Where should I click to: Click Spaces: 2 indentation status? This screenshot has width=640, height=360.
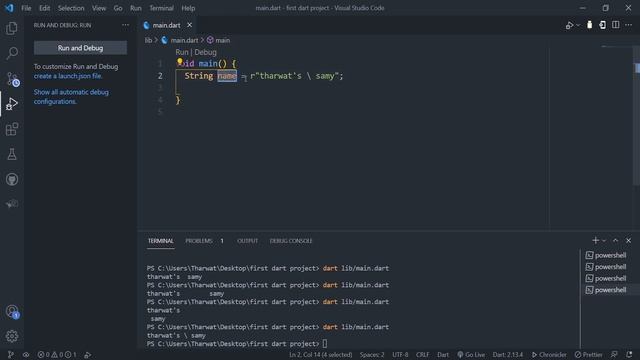pos(372,355)
